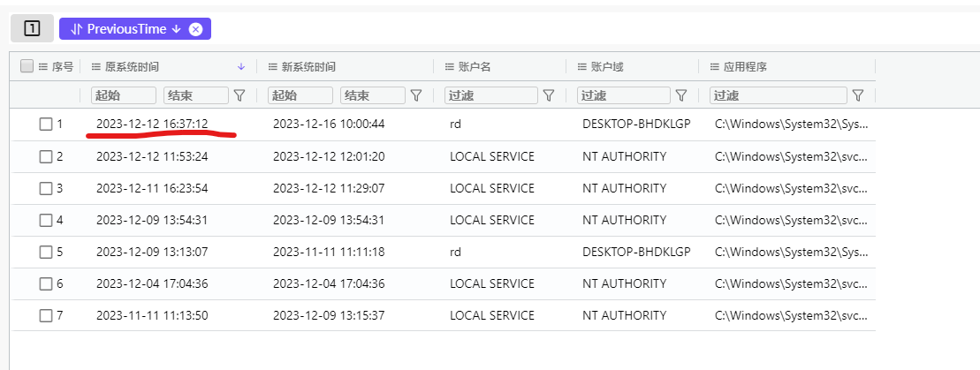Screen dimensions: 980x370
Task: Select cell 2023-12-12 12:01:20
Action: click(329, 156)
